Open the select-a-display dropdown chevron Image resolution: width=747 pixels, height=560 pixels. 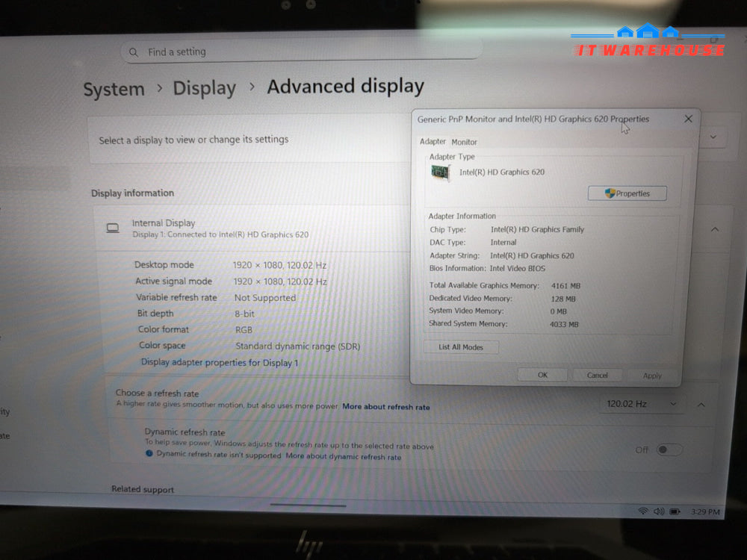[713, 137]
